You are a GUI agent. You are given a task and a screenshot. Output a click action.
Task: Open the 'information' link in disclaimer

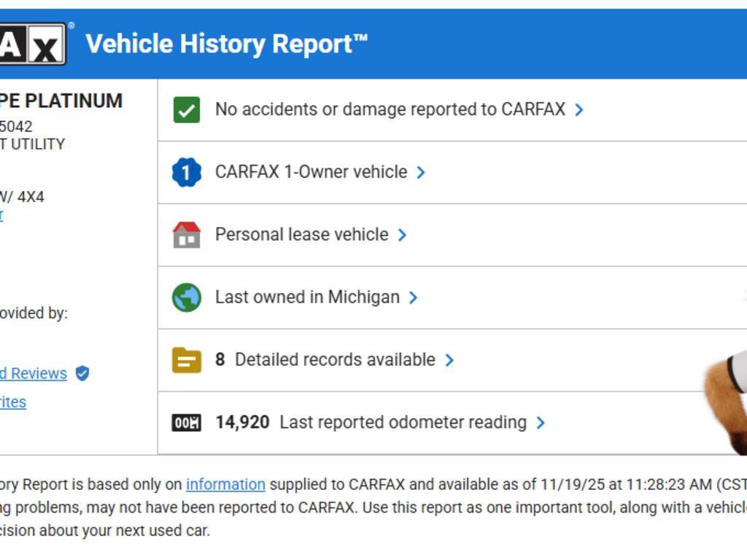point(225,484)
